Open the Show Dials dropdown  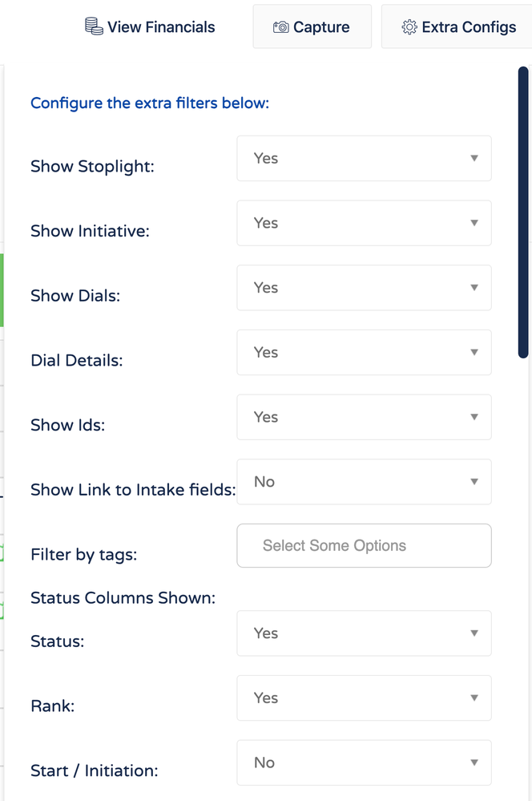pyautogui.click(x=364, y=287)
